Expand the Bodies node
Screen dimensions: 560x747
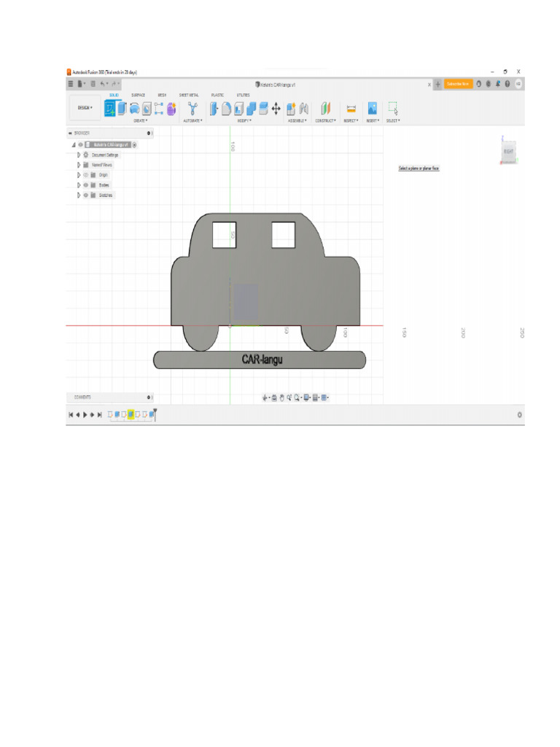[79, 185]
